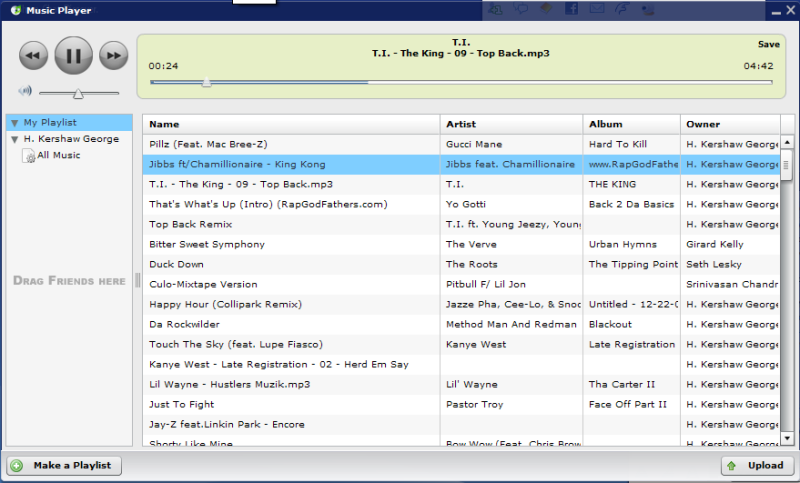This screenshot has height=483, width=800.
Task: Collapse the My Playlist tree node
Action: point(14,123)
